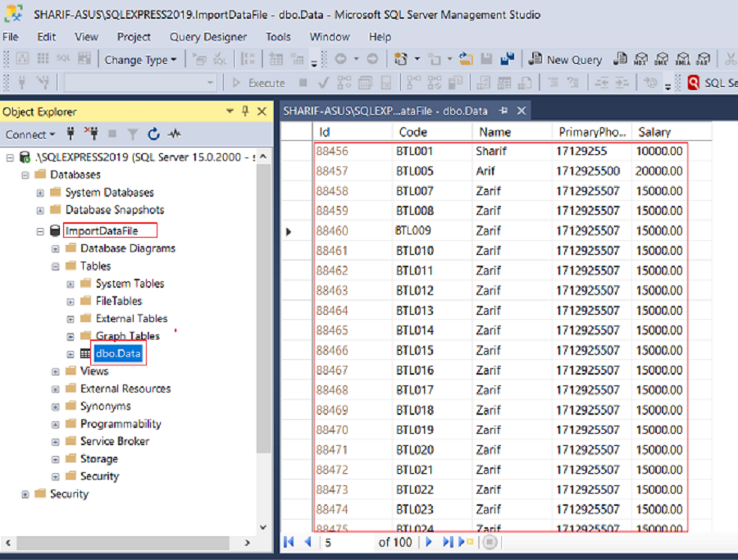
Task: Toggle auto-hide pin on Object Explorer
Action: tap(245, 111)
